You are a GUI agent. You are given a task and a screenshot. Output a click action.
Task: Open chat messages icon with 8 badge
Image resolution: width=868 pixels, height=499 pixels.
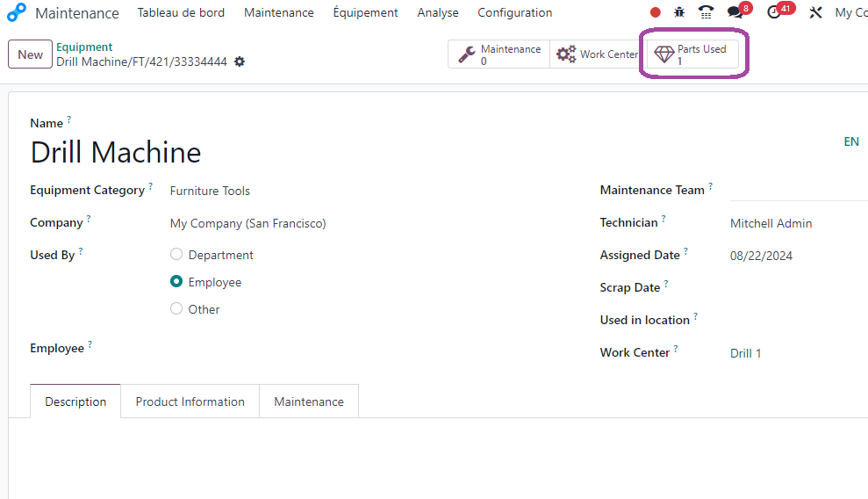tap(735, 12)
